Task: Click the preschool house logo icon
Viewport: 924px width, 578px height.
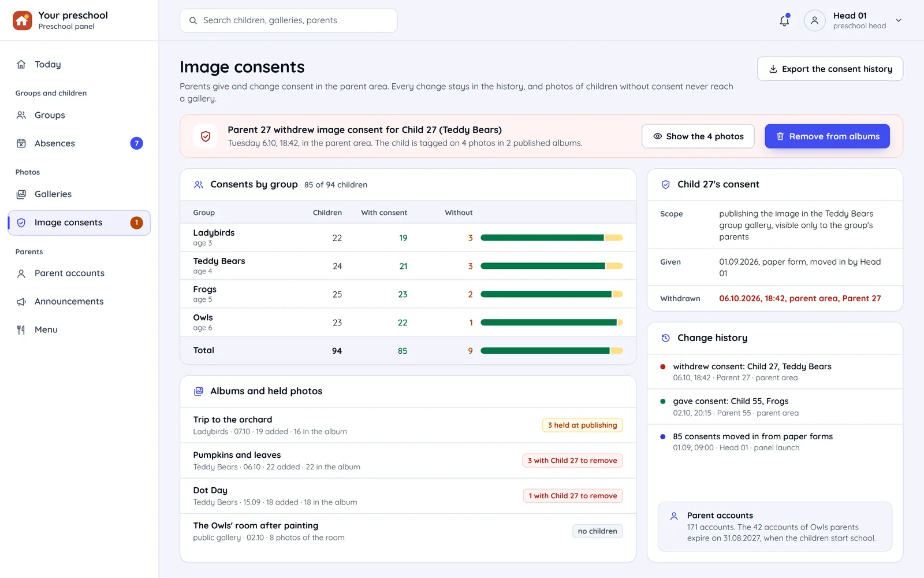Action: [x=23, y=20]
